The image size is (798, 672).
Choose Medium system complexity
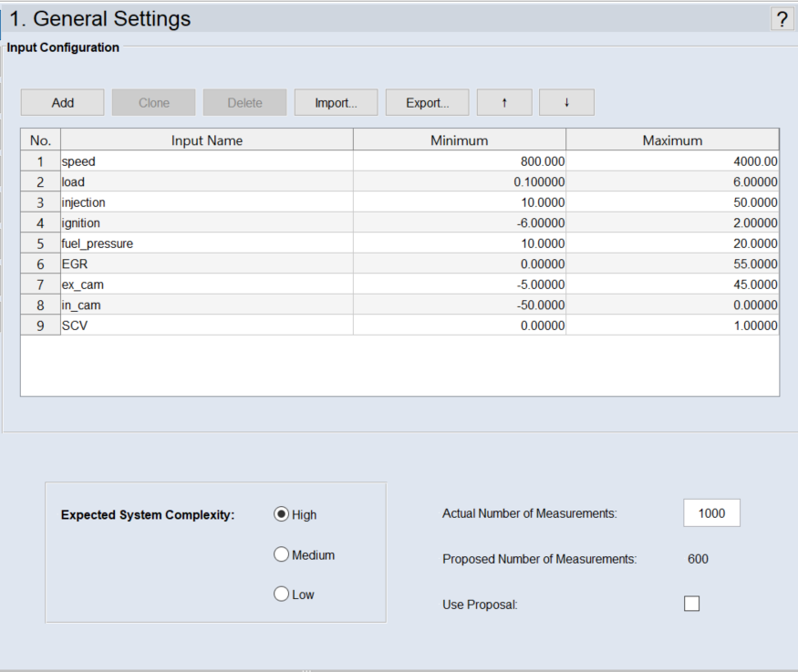tap(281, 554)
